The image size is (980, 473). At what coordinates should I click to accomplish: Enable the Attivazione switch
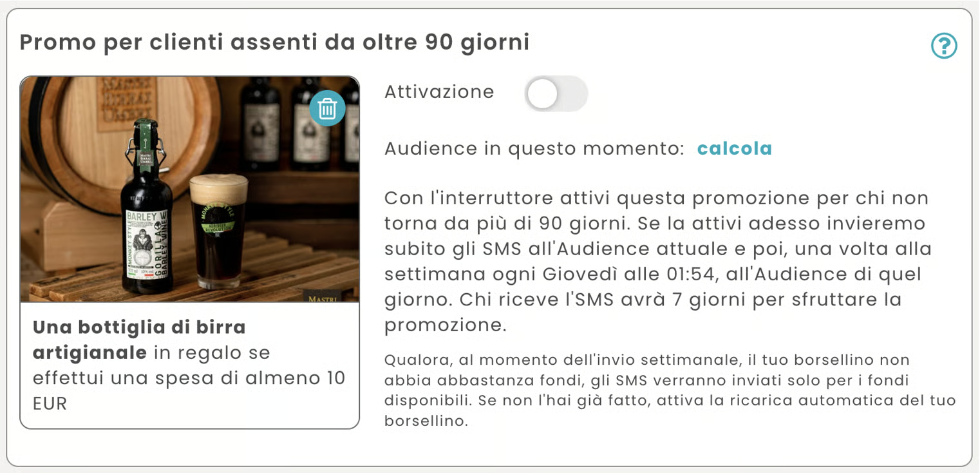[x=556, y=94]
